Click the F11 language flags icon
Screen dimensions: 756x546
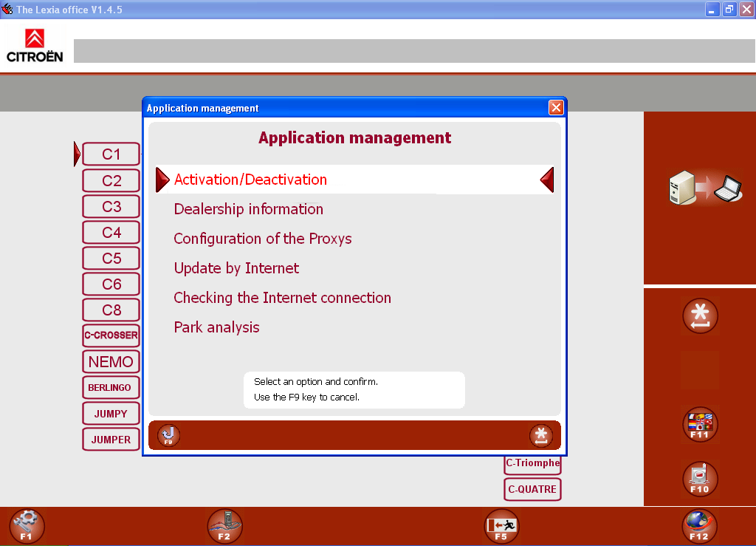(x=700, y=424)
